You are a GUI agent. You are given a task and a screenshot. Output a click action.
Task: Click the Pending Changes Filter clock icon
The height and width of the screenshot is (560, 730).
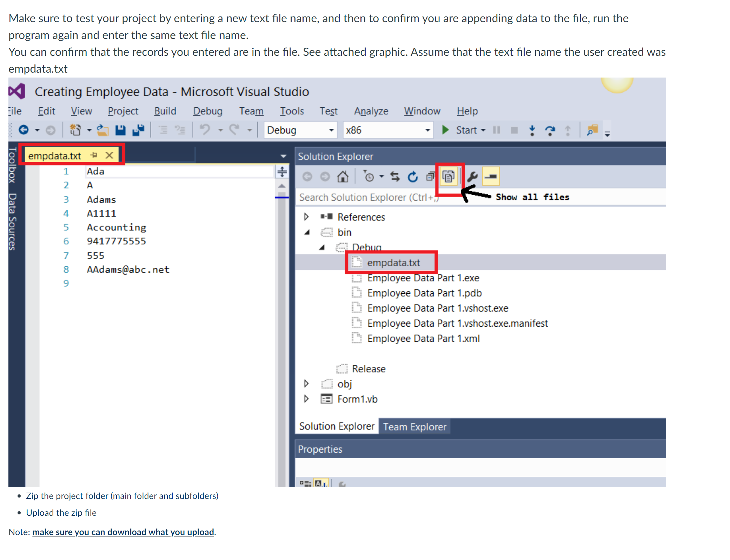click(369, 176)
